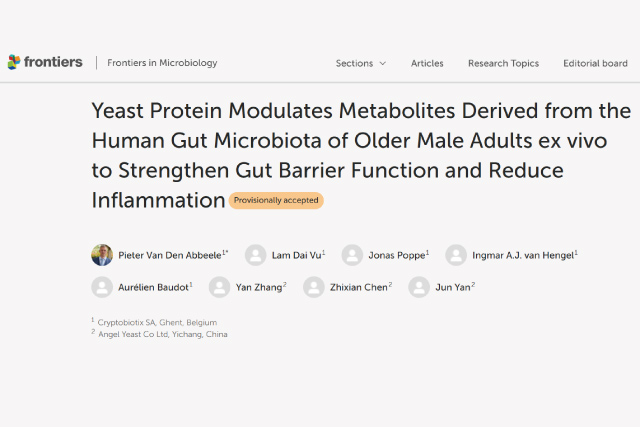
Task: Click Aurélien Baudot's avatar icon
Action: (x=102, y=288)
